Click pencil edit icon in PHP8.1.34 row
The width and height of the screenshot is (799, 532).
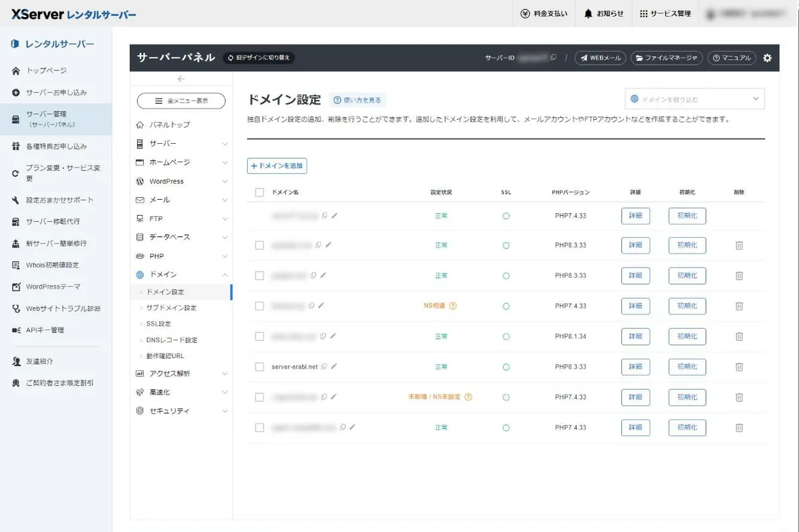pyautogui.click(x=332, y=336)
